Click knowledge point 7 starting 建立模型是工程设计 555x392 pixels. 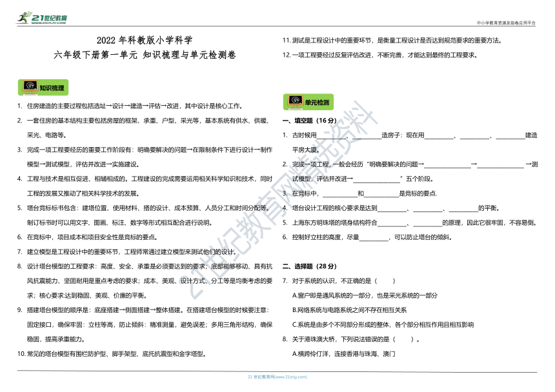(x=126, y=252)
